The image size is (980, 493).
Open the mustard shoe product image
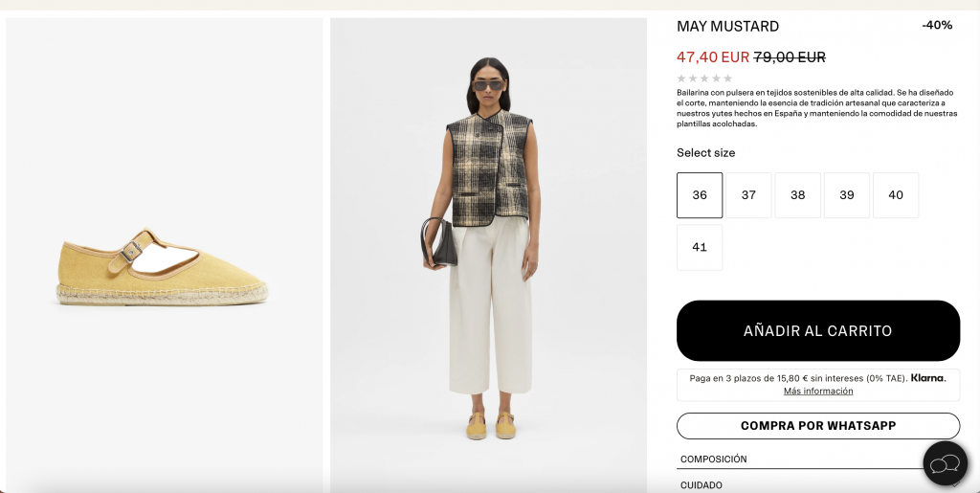[x=165, y=255]
